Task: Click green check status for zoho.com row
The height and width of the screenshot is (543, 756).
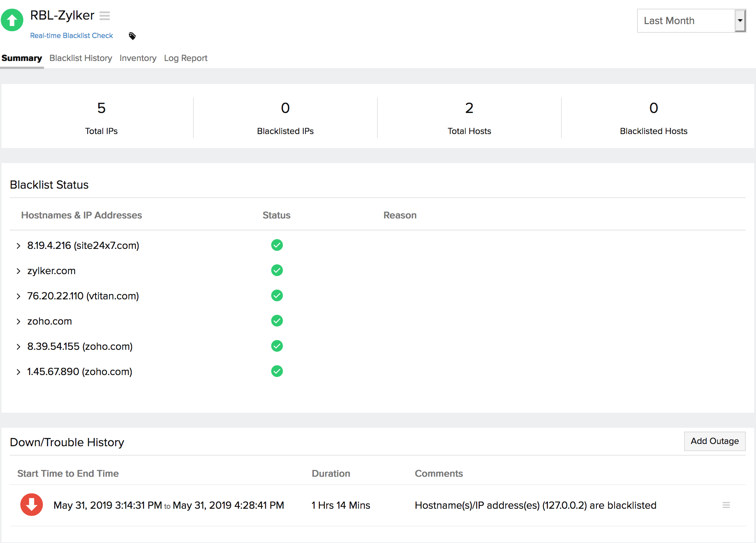Action: [x=277, y=321]
